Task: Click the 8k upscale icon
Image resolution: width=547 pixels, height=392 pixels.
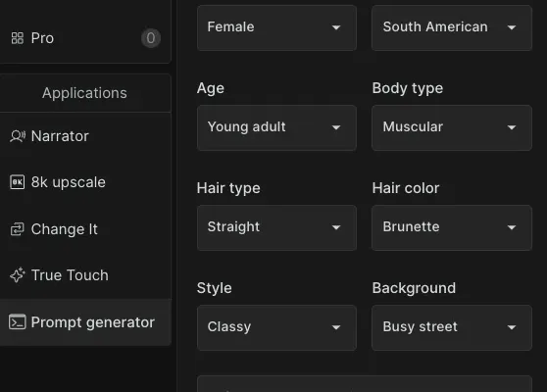Action: coord(17,182)
